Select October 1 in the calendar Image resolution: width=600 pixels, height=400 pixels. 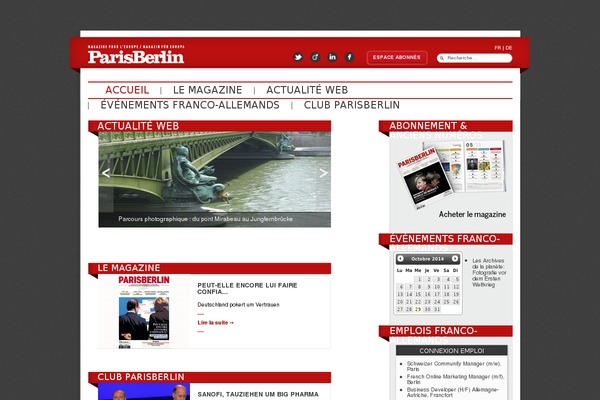click(x=418, y=279)
